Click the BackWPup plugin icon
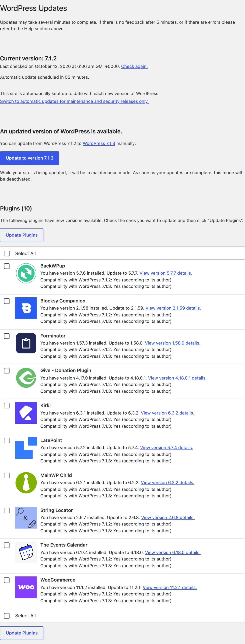 click(26, 273)
